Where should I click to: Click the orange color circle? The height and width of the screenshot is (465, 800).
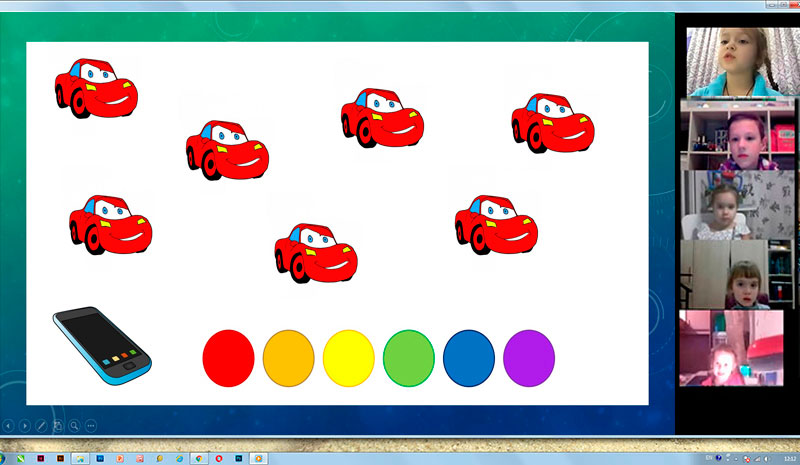click(x=288, y=358)
